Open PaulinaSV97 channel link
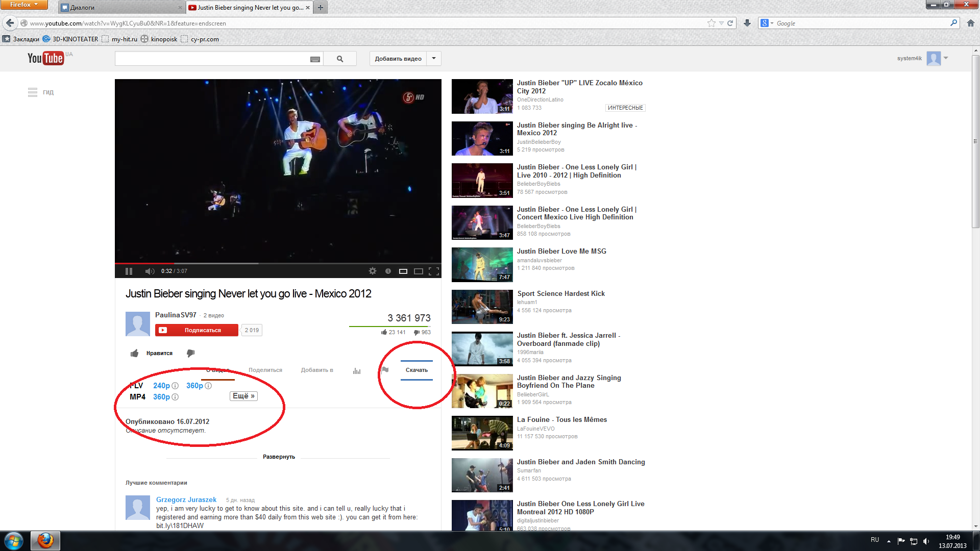 [x=176, y=315]
